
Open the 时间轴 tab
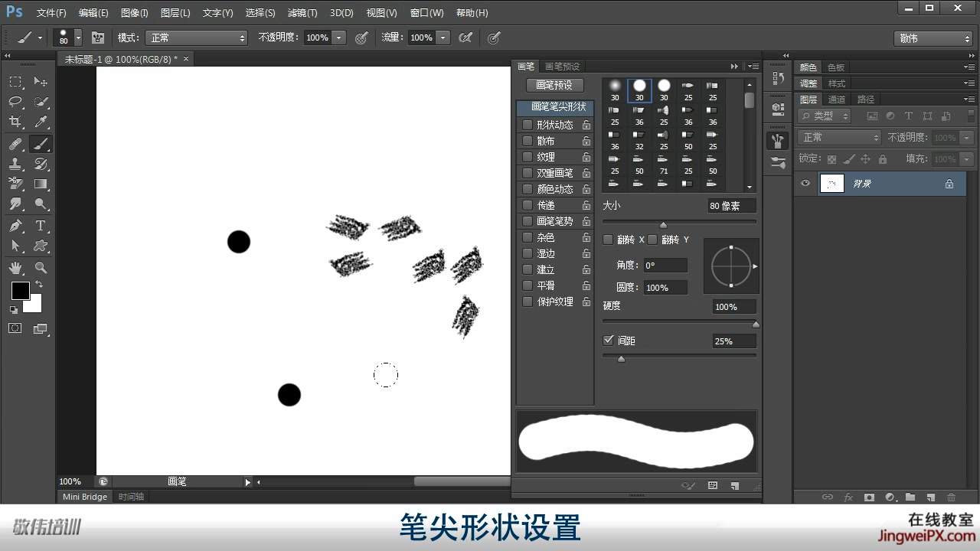131,497
